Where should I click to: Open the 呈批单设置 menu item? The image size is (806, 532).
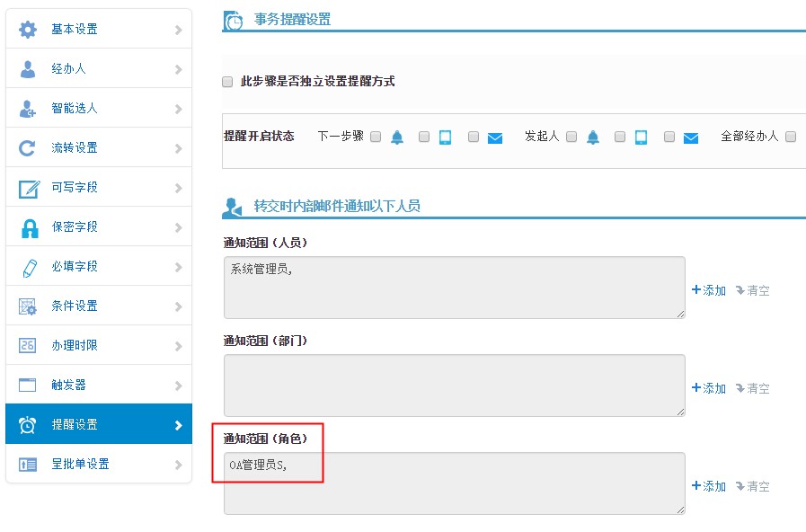[x=98, y=465]
